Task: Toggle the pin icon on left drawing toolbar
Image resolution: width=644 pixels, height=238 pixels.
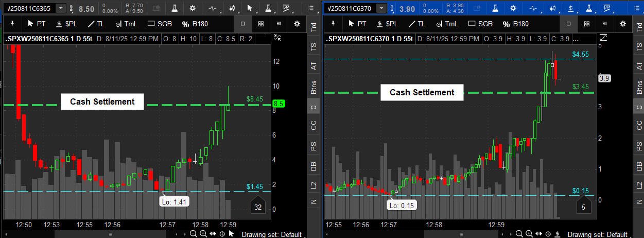Action: [11, 24]
